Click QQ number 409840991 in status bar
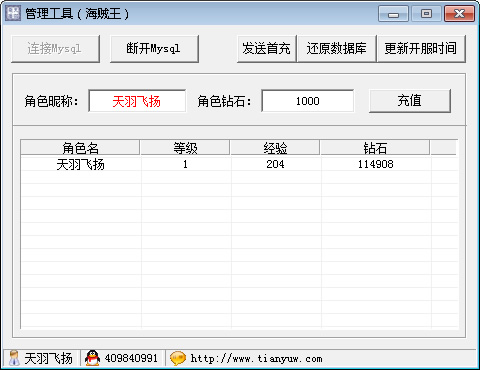Viewport: 480px width, 370px height. pyautogui.click(x=131, y=359)
